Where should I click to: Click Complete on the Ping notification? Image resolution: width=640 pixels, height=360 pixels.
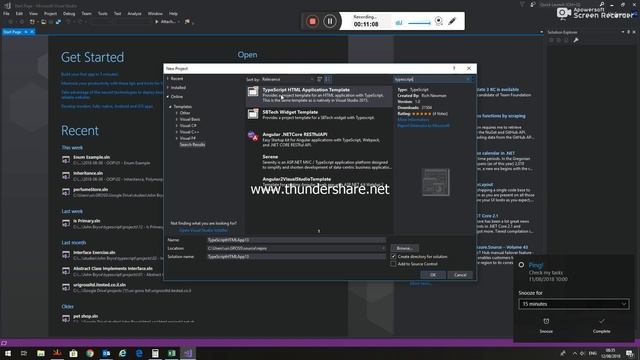coord(601,325)
